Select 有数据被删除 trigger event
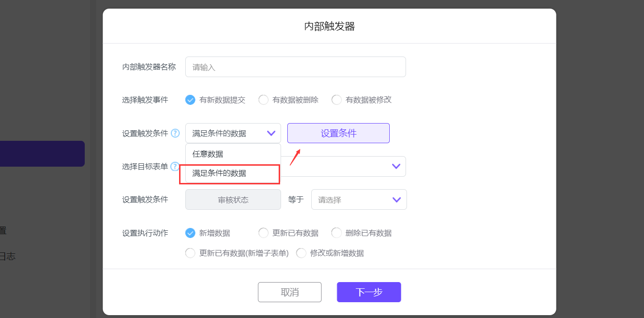Image resolution: width=644 pixels, height=318 pixels. [263, 100]
